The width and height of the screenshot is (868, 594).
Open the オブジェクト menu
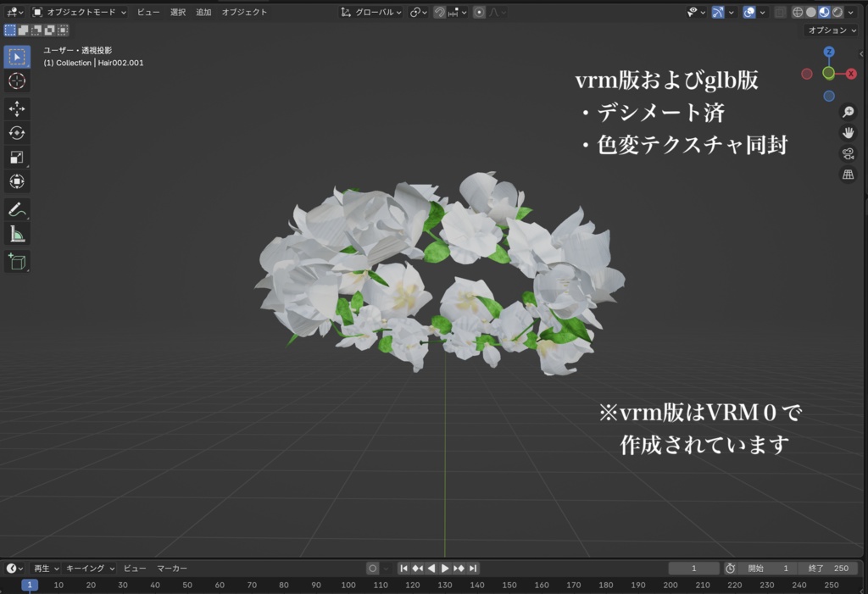(x=244, y=12)
